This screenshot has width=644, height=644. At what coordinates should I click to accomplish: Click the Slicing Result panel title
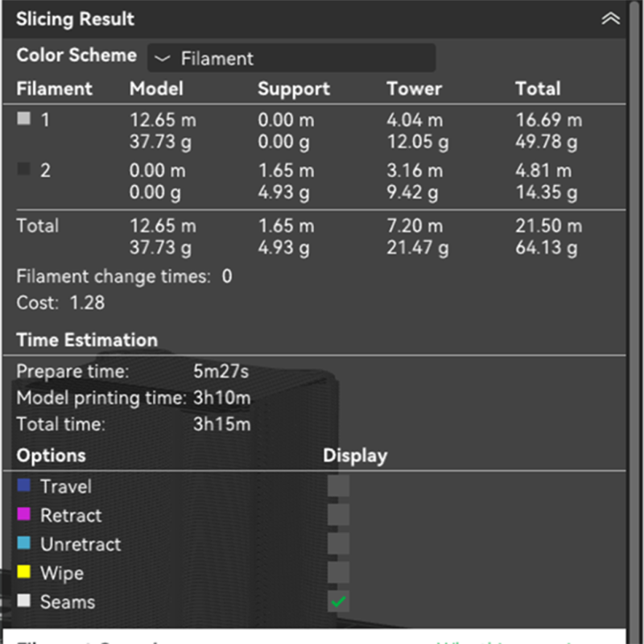tap(75, 19)
